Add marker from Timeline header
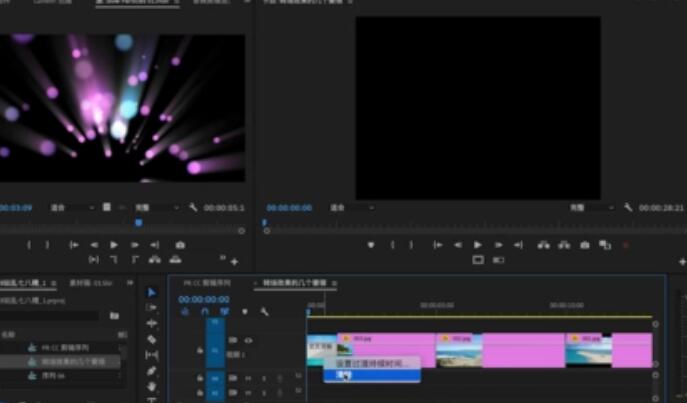Viewport: 687px width, 403px height. pos(244,312)
